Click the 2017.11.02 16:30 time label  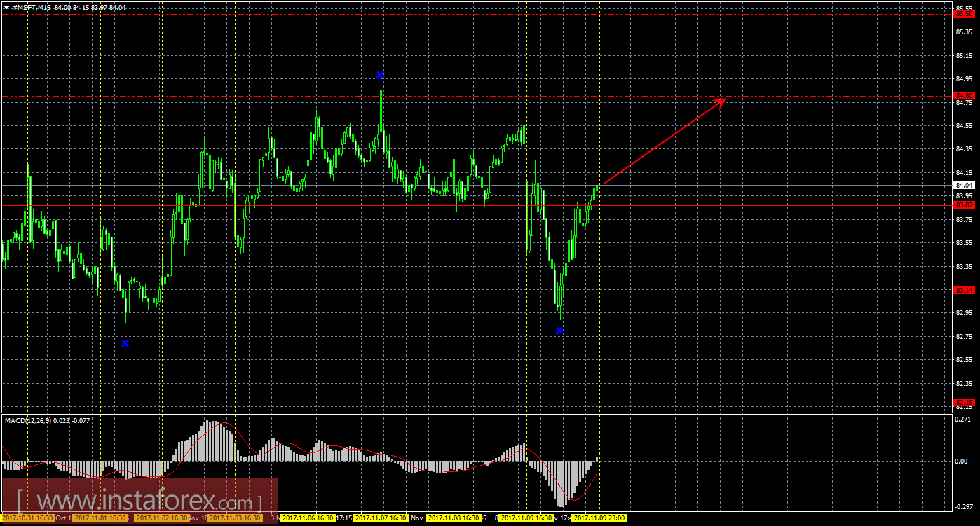coord(162,518)
